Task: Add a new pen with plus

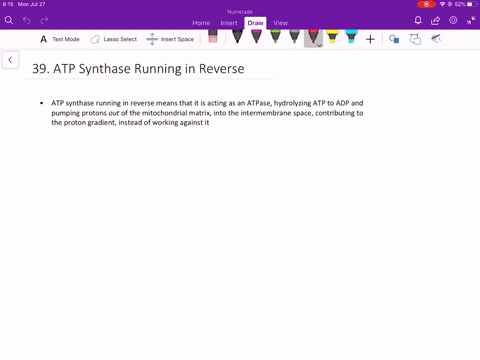Action: (x=370, y=39)
